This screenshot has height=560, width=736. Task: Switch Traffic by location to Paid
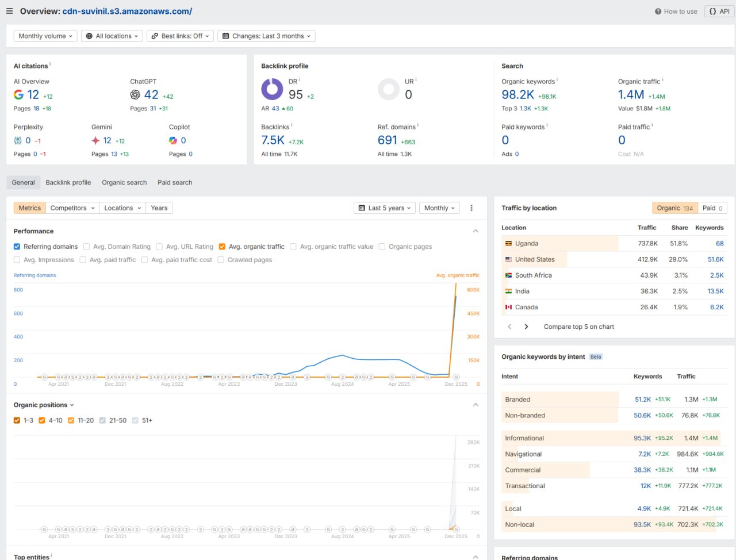click(712, 208)
